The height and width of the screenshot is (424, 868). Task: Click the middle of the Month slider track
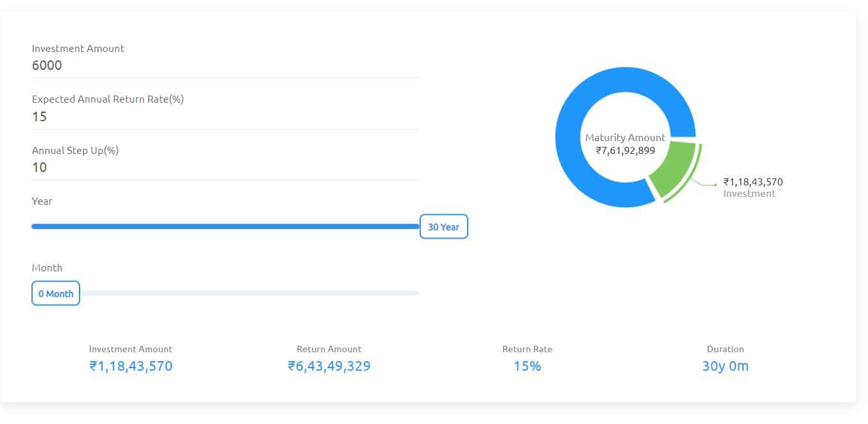click(225, 293)
